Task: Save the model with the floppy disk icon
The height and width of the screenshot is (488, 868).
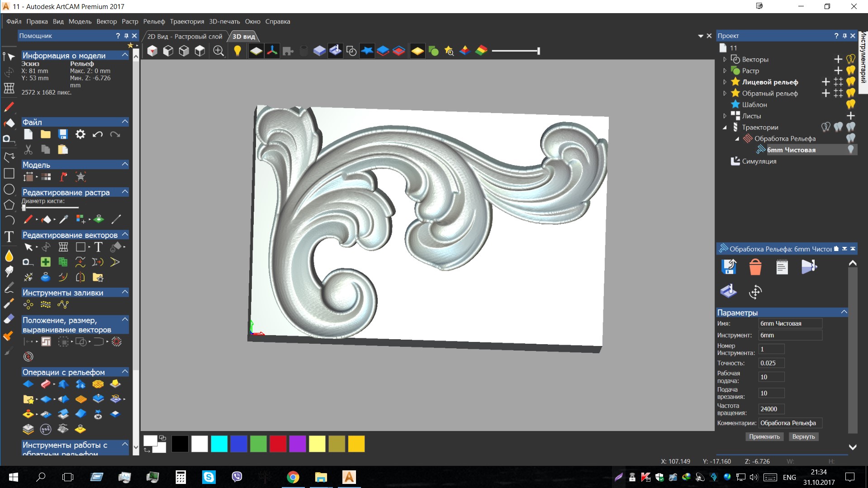Action: click(x=63, y=134)
